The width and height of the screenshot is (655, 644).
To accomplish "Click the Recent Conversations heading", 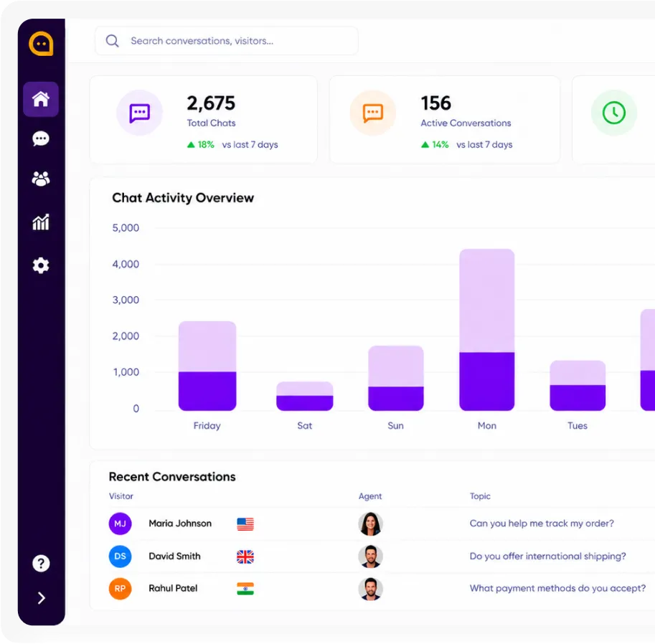I will pyautogui.click(x=172, y=476).
